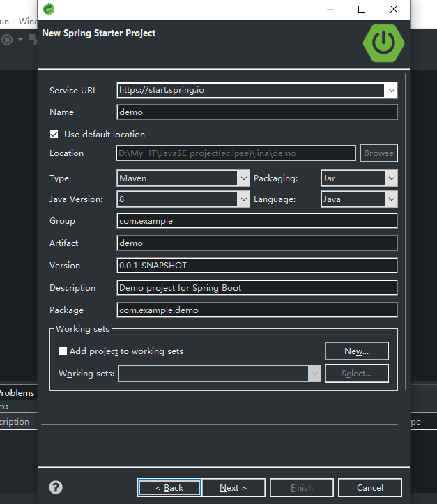437x504 pixels.
Task: Uncheck Use default location checkbox
Action: 54,135
